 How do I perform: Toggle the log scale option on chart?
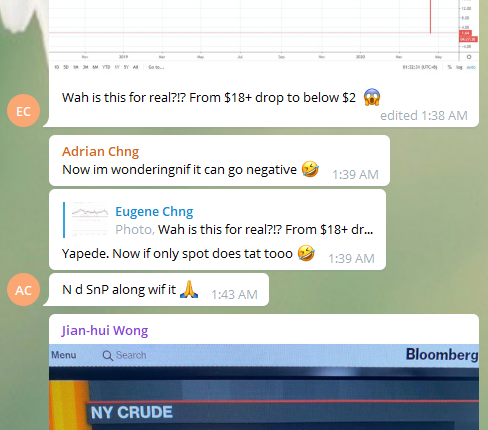(x=459, y=67)
